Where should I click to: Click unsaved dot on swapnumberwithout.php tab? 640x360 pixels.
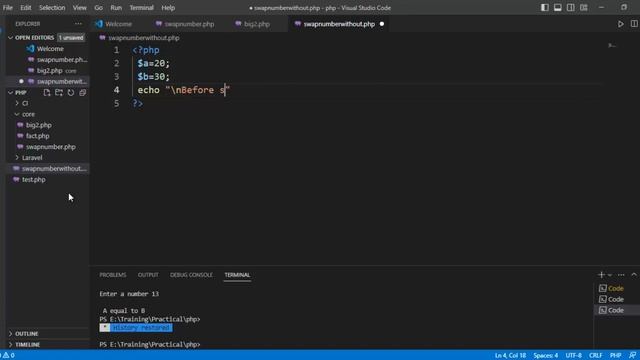click(382, 24)
